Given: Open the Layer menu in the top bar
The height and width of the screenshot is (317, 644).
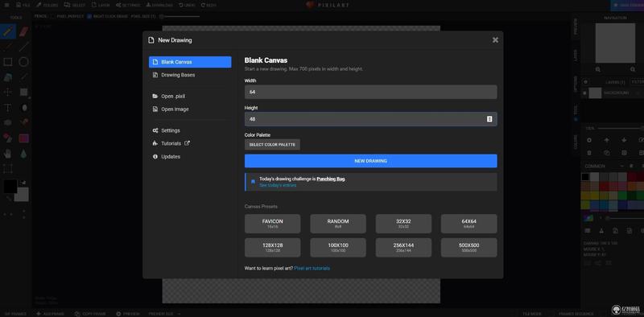Looking at the screenshot, I should 101,5.
